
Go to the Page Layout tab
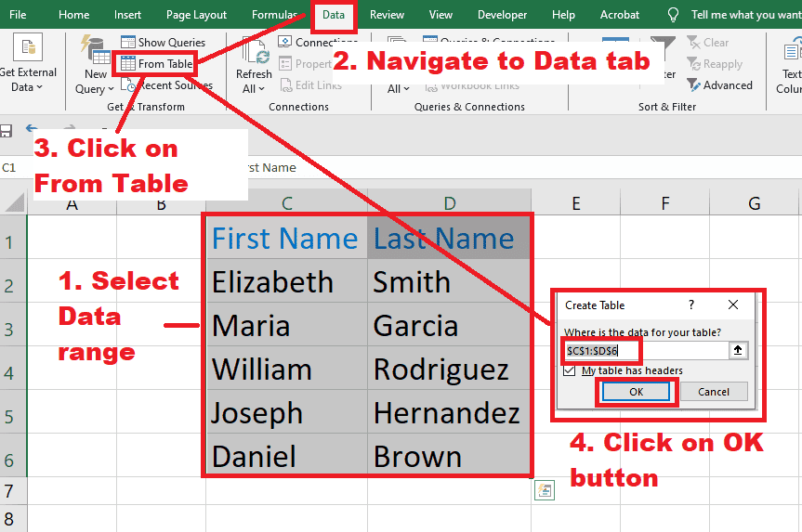pyautogui.click(x=196, y=15)
